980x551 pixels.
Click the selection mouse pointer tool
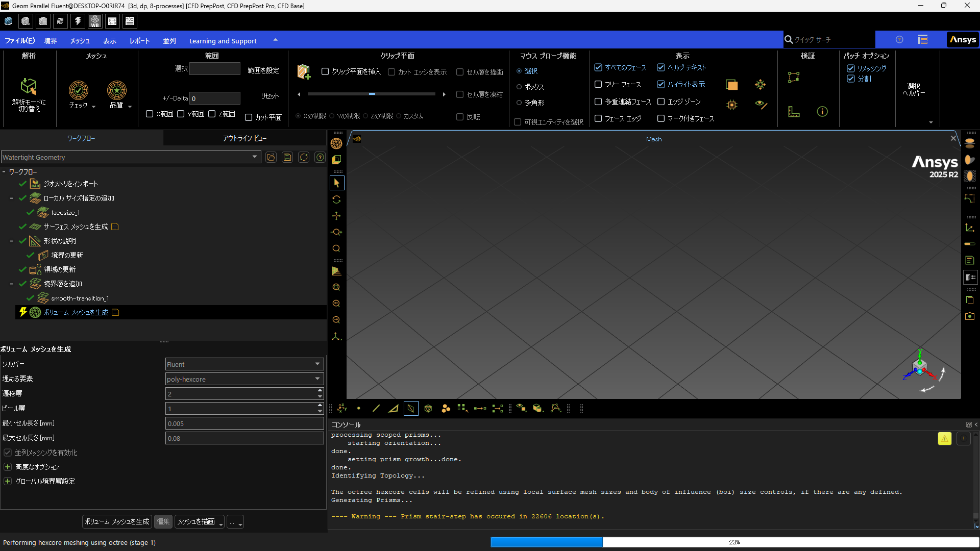point(336,183)
